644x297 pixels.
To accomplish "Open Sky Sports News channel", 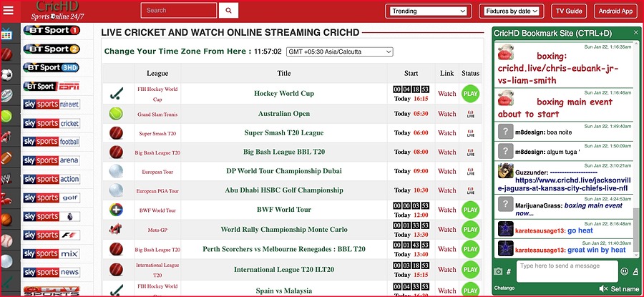I will 52,272.
